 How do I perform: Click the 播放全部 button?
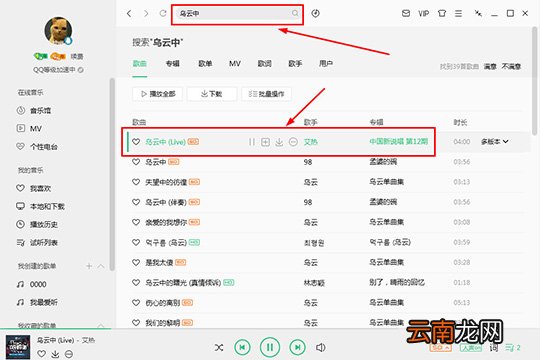point(158,94)
